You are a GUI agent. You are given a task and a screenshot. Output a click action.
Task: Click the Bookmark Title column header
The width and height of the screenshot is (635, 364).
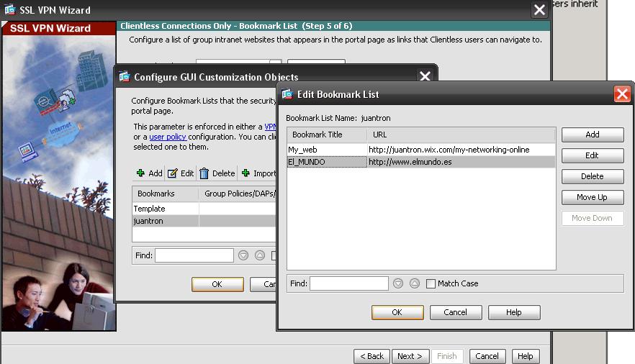click(327, 135)
